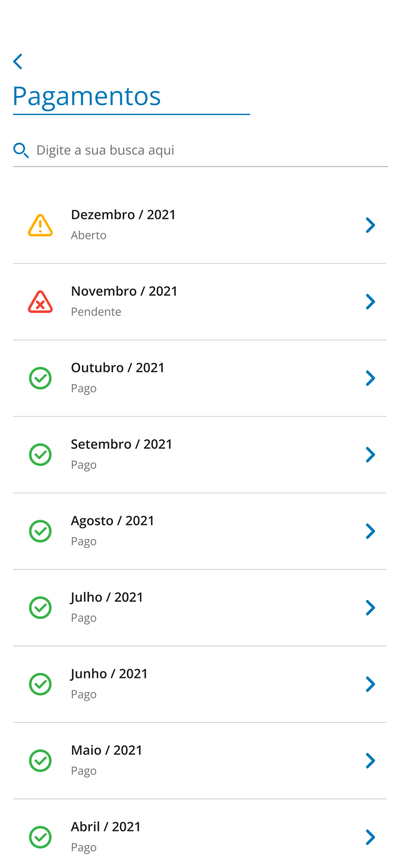Click the red pending icon for Novembro / 2021
401x868 pixels.
41,301
